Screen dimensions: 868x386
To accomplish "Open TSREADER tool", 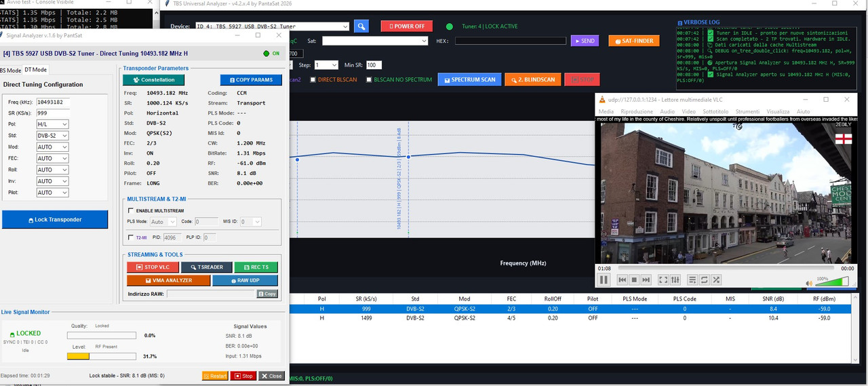I will click(207, 267).
